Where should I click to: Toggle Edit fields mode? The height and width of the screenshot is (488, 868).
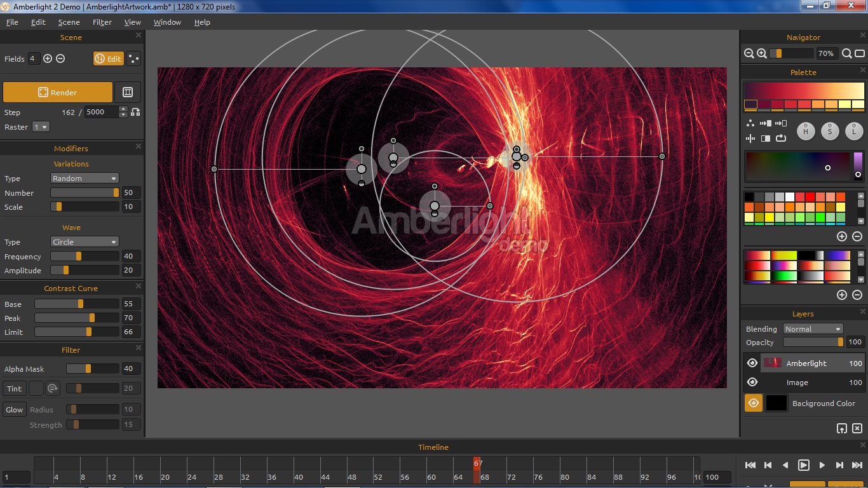point(108,58)
